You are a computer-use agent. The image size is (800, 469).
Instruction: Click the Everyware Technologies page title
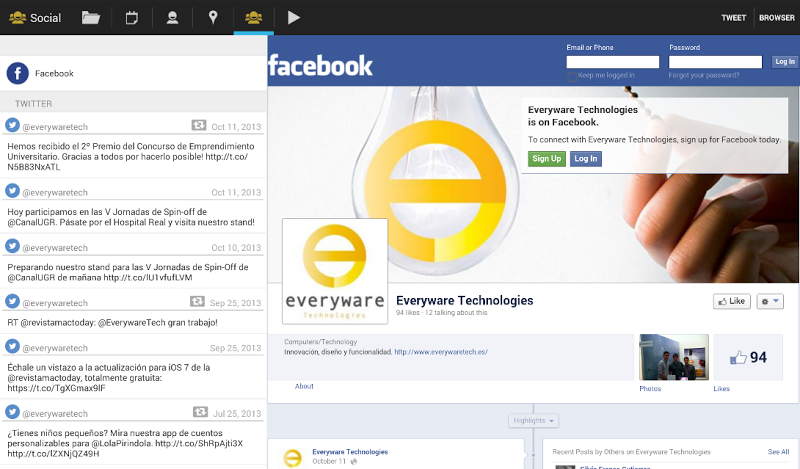(x=464, y=301)
